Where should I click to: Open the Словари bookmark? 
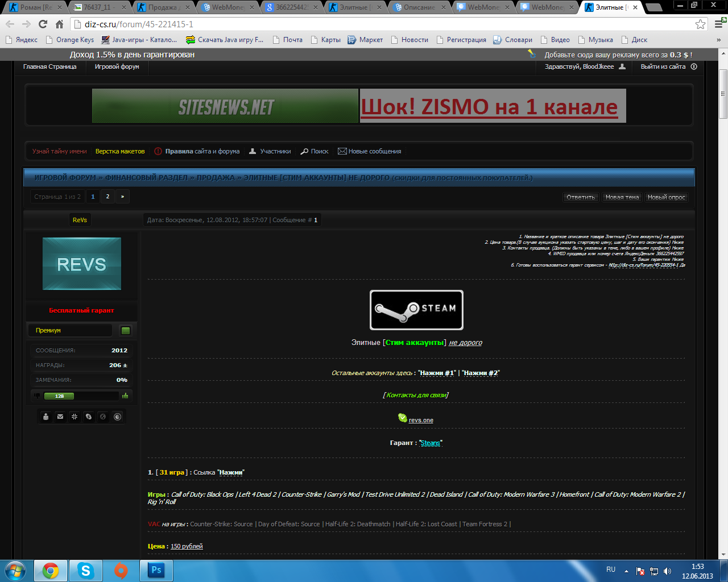point(512,40)
